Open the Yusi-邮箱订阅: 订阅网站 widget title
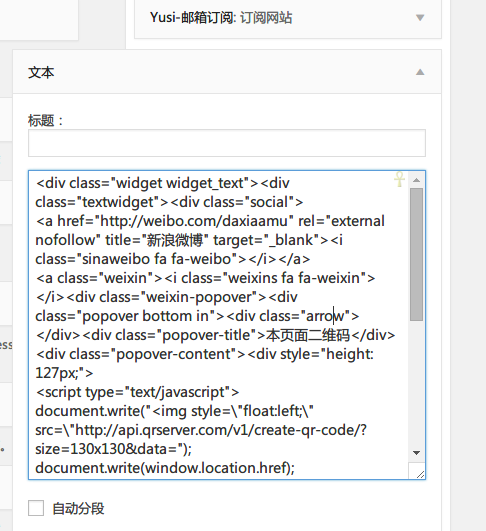 click(221, 18)
